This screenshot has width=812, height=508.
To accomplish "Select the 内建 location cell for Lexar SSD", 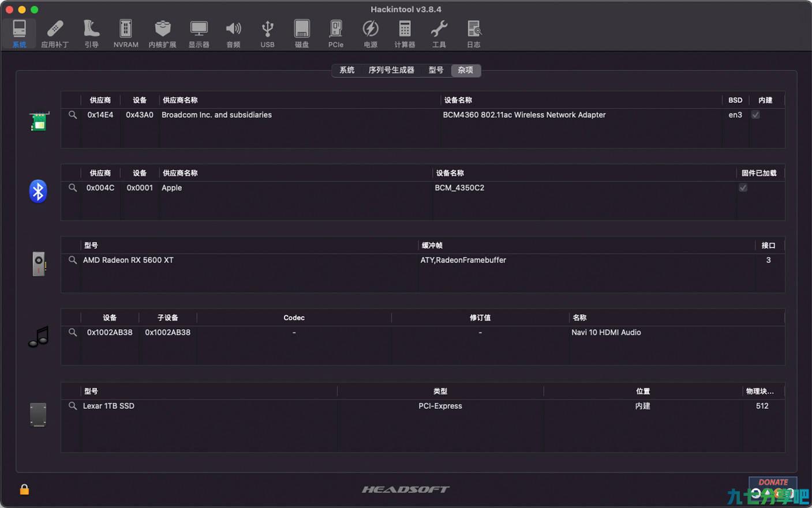I will [643, 406].
